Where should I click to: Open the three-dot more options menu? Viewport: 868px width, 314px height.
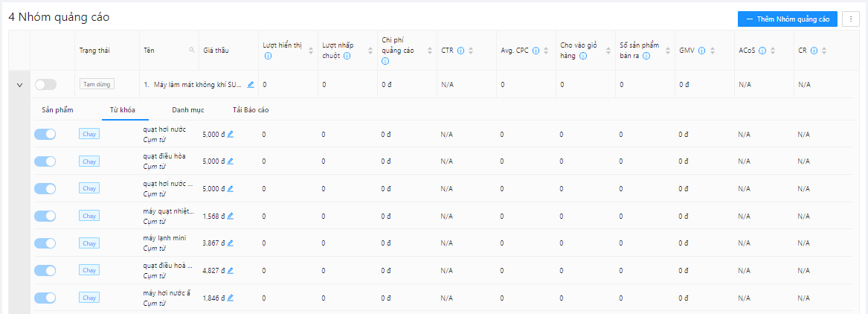pos(851,19)
